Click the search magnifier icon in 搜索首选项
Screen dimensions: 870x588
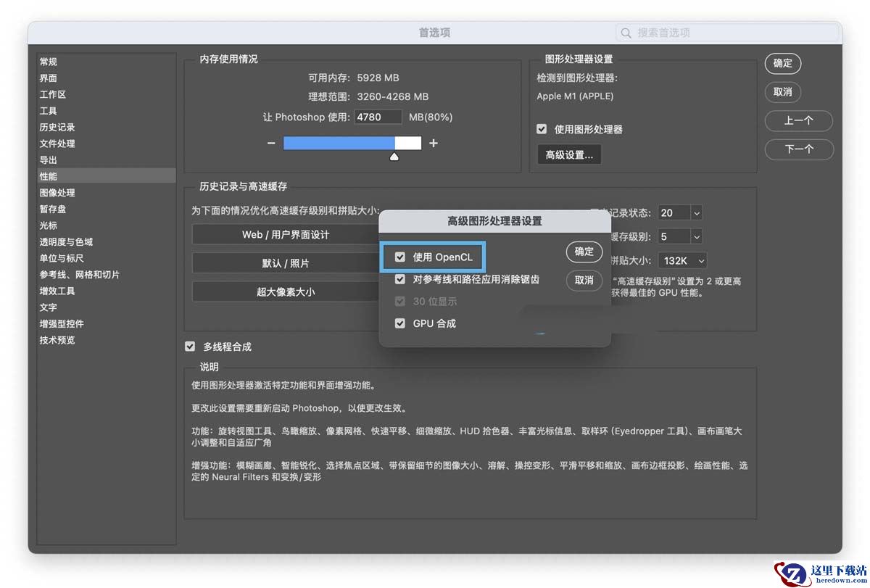click(x=626, y=33)
